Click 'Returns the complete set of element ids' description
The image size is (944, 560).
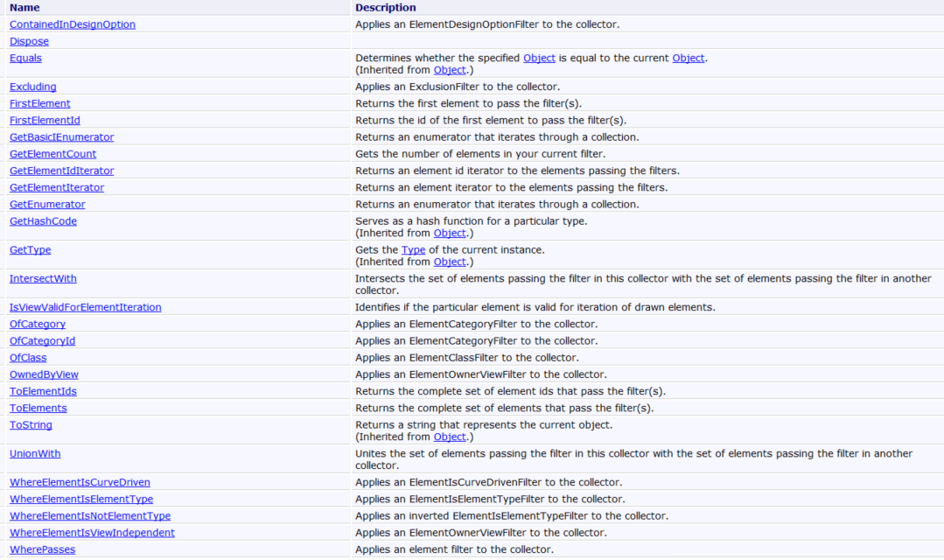pyautogui.click(x=511, y=392)
